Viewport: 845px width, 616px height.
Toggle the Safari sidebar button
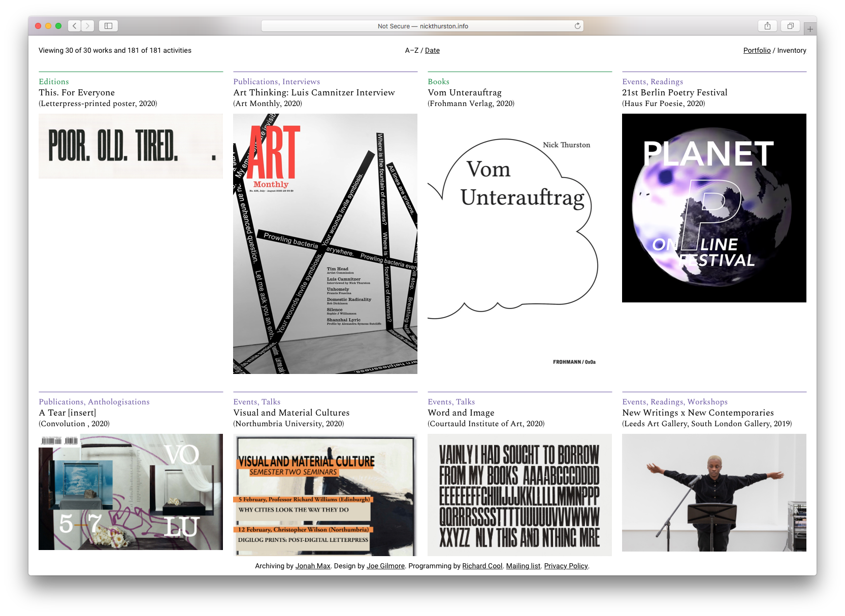tap(108, 26)
